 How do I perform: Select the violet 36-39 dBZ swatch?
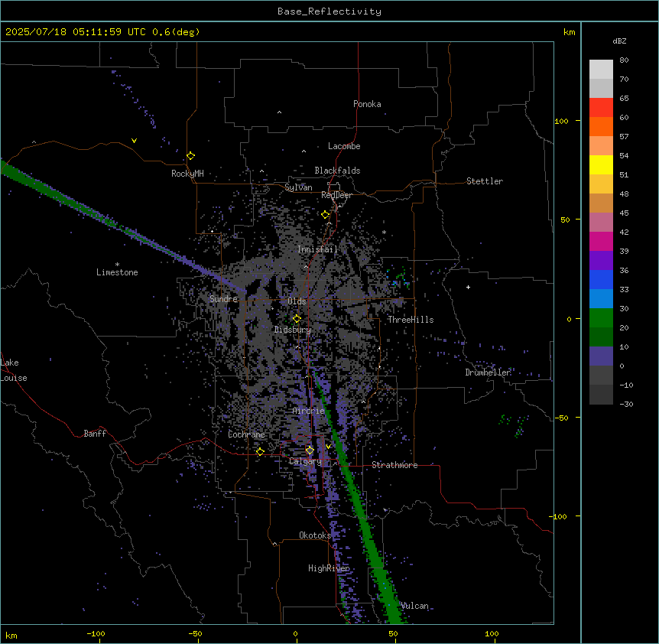[x=601, y=261]
